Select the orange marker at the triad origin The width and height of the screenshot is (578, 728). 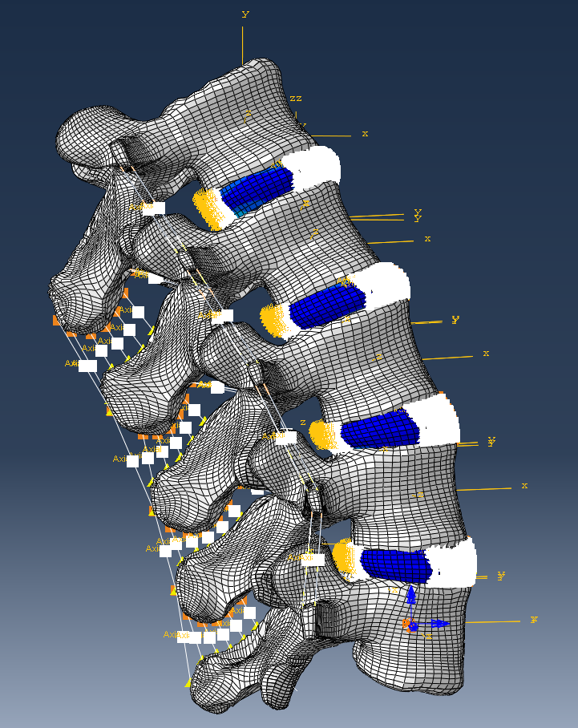click(406, 625)
